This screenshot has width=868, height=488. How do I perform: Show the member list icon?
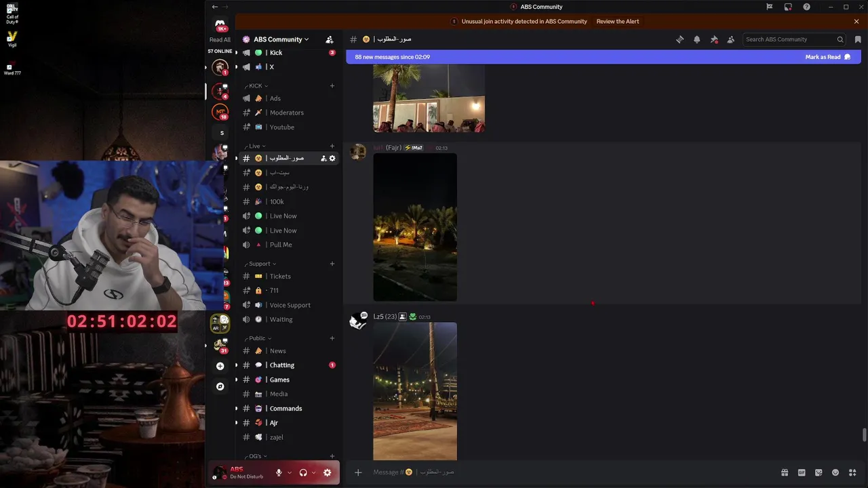tap(730, 39)
